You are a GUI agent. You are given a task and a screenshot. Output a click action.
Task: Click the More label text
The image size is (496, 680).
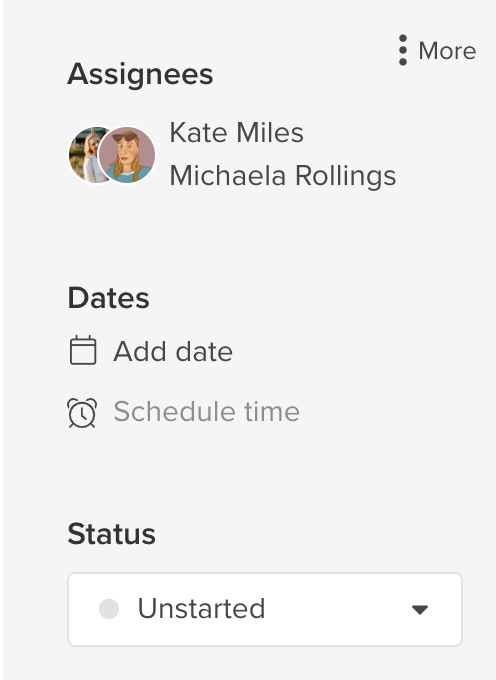[447, 51]
